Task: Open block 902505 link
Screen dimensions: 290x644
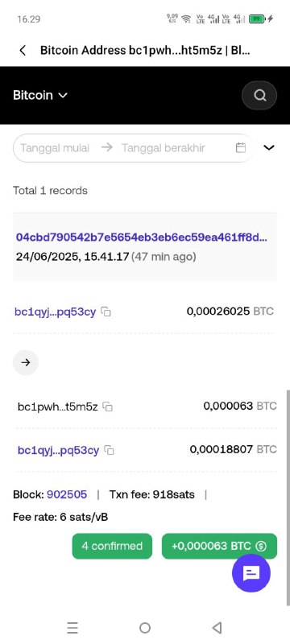Action: click(x=67, y=494)
